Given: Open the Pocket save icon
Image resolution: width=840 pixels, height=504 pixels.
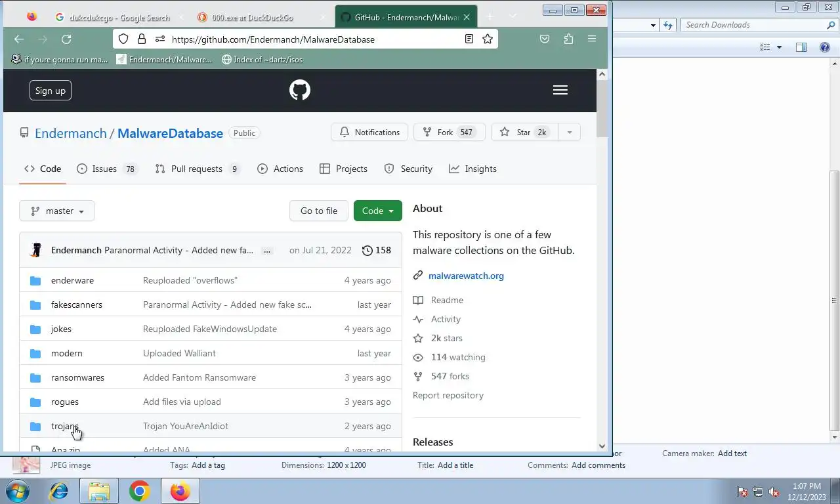Looking at the screenshot, I should click(545, 39).
